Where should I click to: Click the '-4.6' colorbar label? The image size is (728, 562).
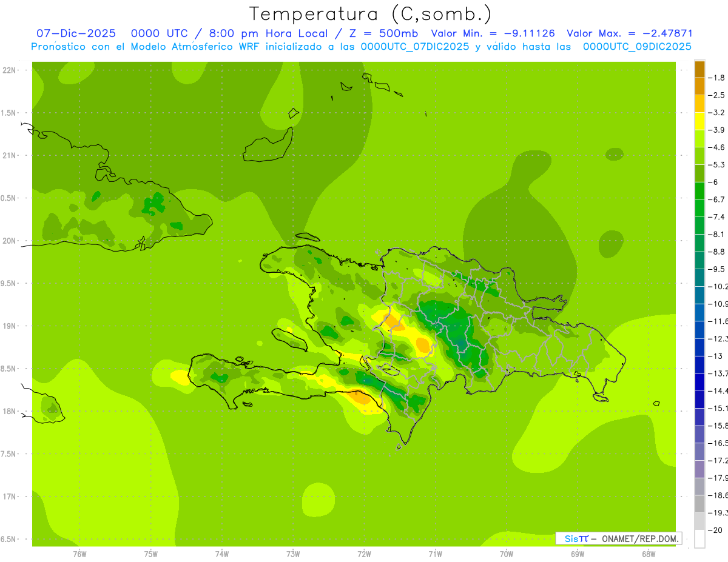pyautogui.click(x=718, y=147)
